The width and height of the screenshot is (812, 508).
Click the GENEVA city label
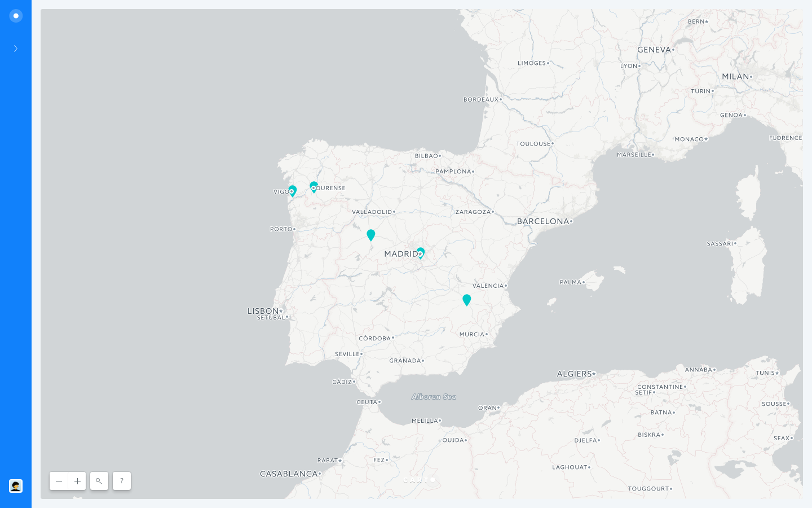pyautogui.click(x=654, y=50)
